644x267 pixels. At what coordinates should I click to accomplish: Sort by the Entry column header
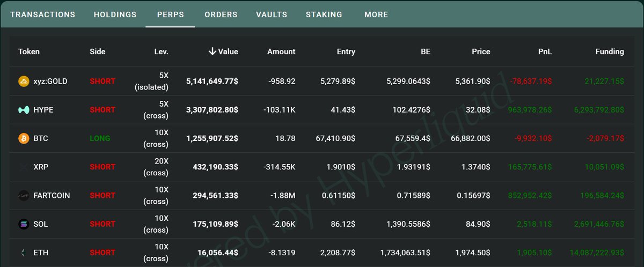click(x=346, y=51)
